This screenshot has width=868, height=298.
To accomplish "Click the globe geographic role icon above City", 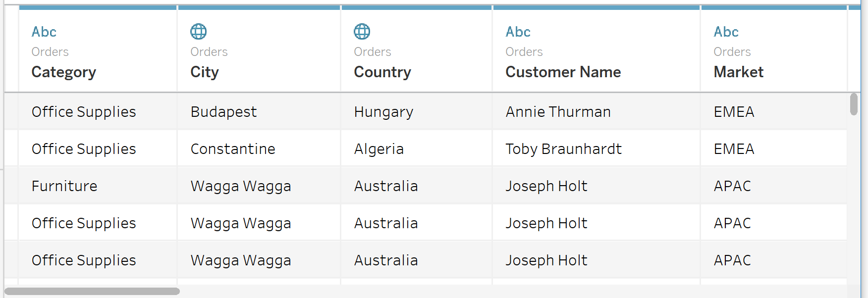I will tap(198, 31).
